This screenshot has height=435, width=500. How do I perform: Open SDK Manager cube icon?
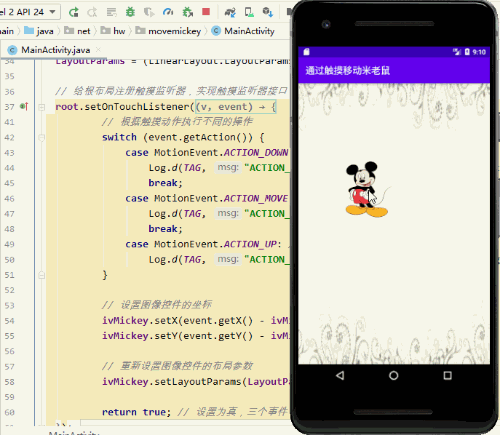point(268,12)
